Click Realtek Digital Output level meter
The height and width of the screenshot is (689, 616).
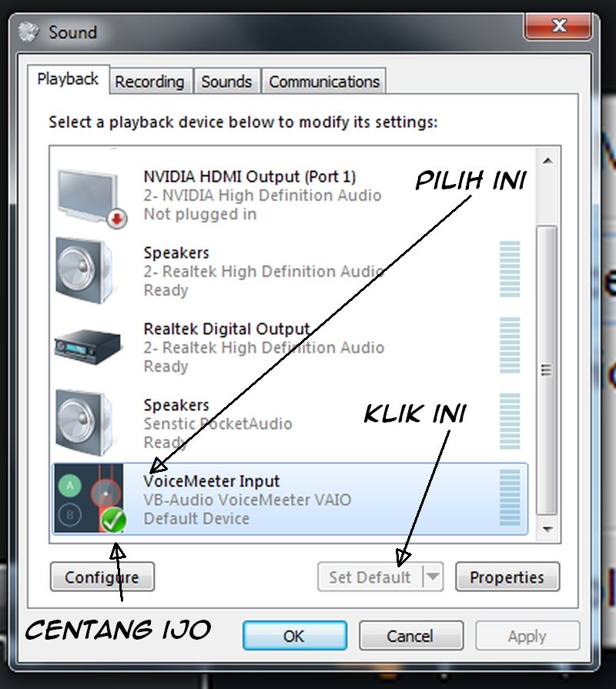point(510,346)
